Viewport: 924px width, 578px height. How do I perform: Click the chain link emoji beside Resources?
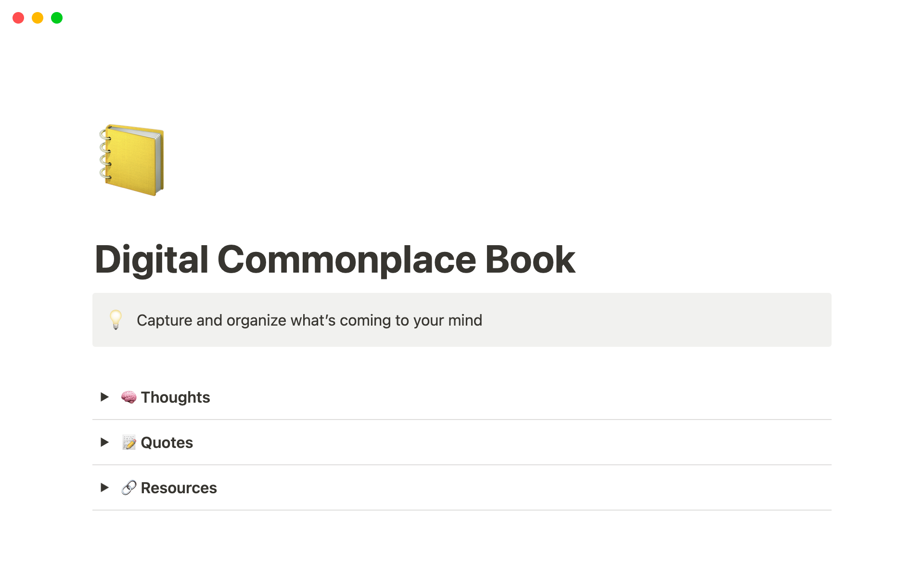pyautogui.click(x=128, y=487)
